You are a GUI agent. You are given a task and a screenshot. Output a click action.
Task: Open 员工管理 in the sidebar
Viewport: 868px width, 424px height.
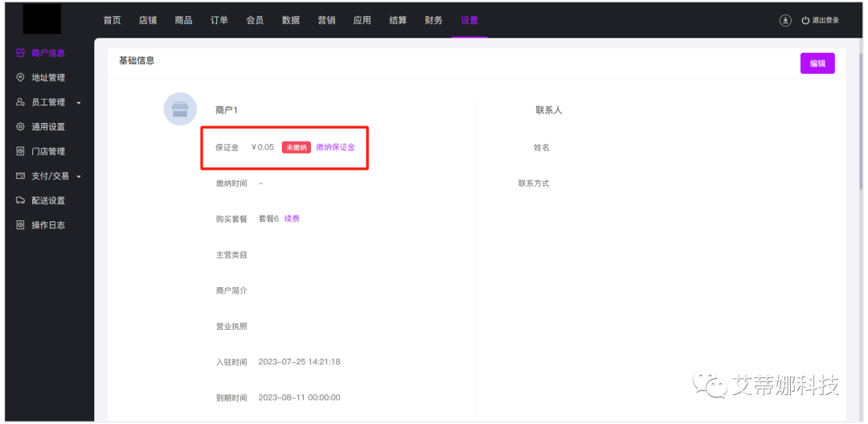pyautogui.click(x=48, y=102)
